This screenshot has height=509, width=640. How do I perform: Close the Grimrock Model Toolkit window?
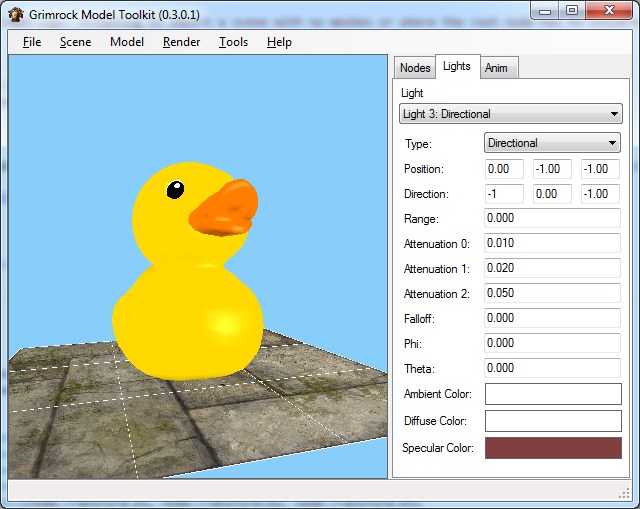(x=609, y=11)
